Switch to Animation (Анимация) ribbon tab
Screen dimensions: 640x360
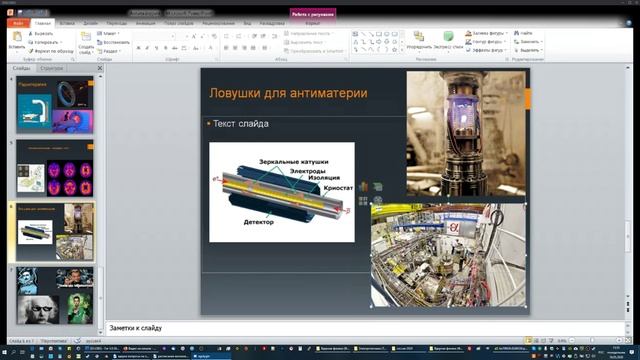point(146,23)
